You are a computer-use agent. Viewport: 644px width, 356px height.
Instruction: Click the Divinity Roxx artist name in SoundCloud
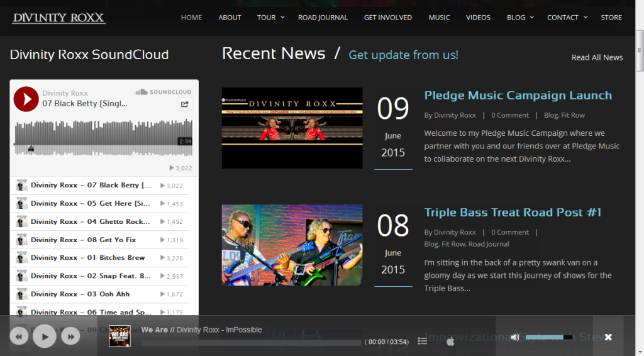(65, 93)
